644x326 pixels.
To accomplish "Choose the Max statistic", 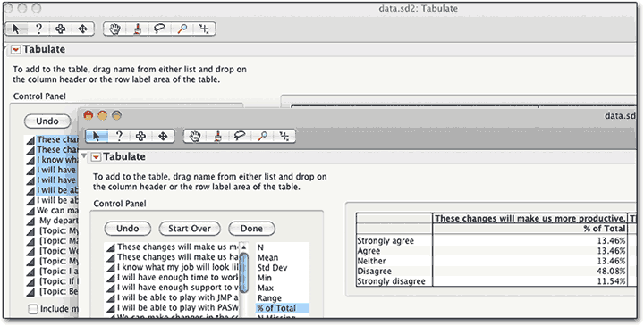I will pos(266,288).
